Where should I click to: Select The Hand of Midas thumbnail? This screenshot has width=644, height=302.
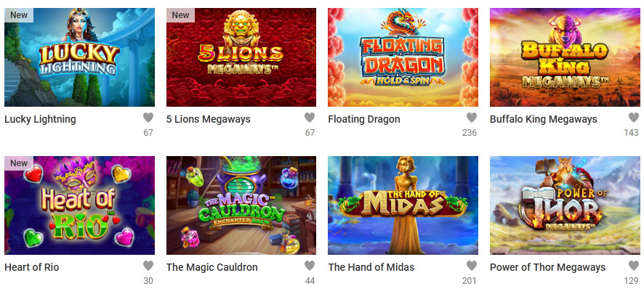pyautogui.click(x=403, y=205)
